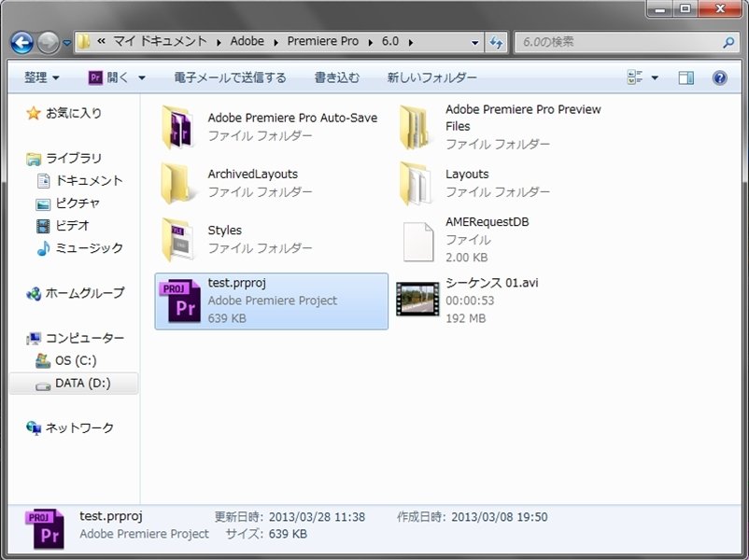Click the network icon in sidebar
Image resolution: width=749 pixels, height=560 pixels.
point(34,428)
